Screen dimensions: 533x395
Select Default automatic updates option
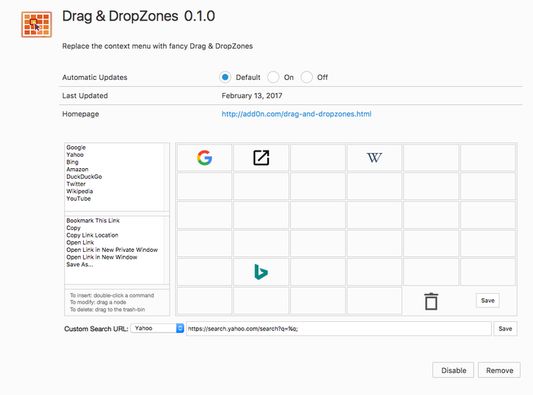(225, 77)
